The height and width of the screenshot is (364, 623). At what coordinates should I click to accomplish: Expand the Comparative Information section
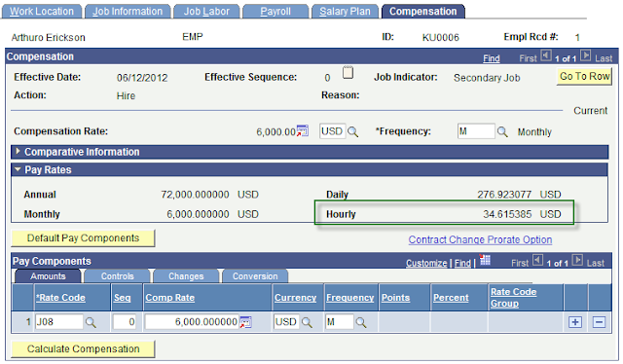18,152
